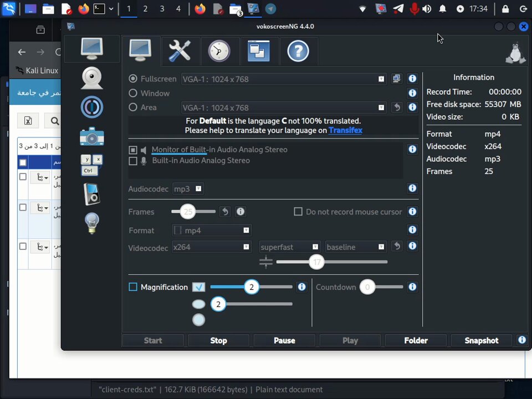Switch to the wrench and screwdriver settings tab
Image resolution: width=532 pixels, height=399 pixels.
pos(180,51)
